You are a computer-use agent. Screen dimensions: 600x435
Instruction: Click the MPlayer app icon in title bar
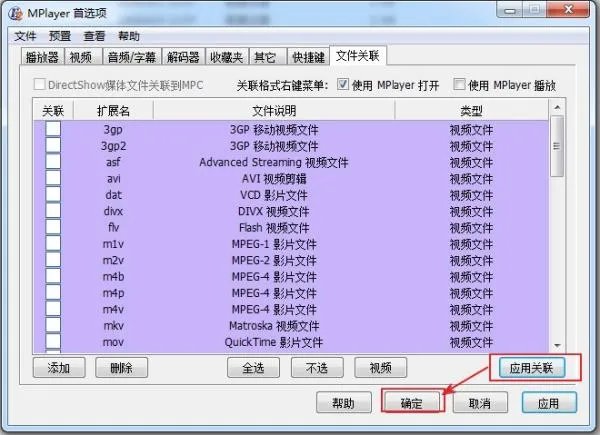coord(15,13)
